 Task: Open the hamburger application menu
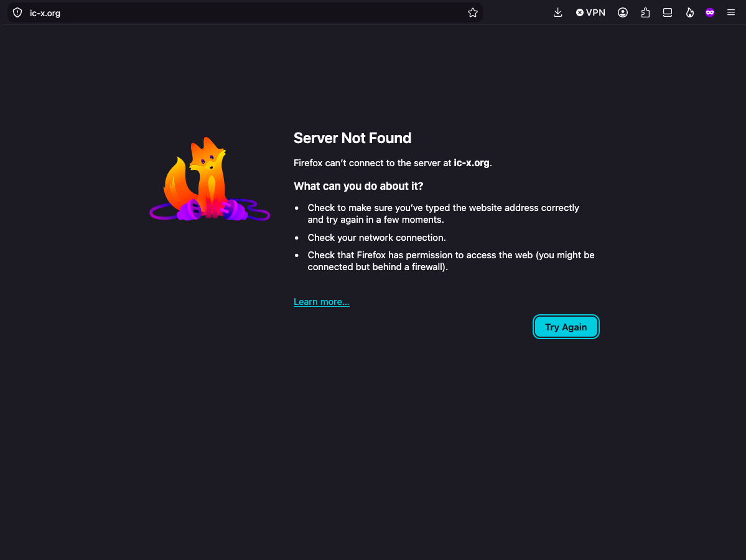[731, 13]
